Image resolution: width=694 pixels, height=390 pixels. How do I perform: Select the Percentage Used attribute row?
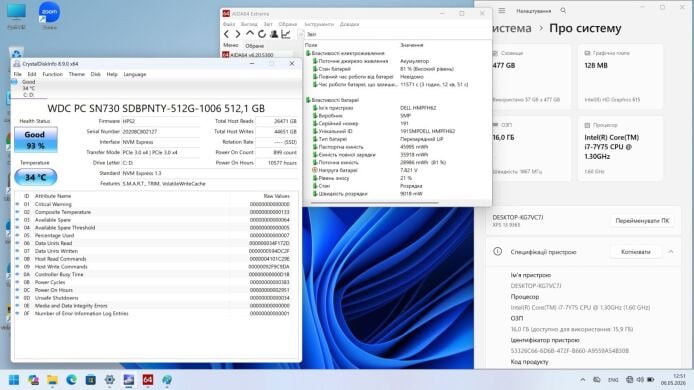(157, 236)
